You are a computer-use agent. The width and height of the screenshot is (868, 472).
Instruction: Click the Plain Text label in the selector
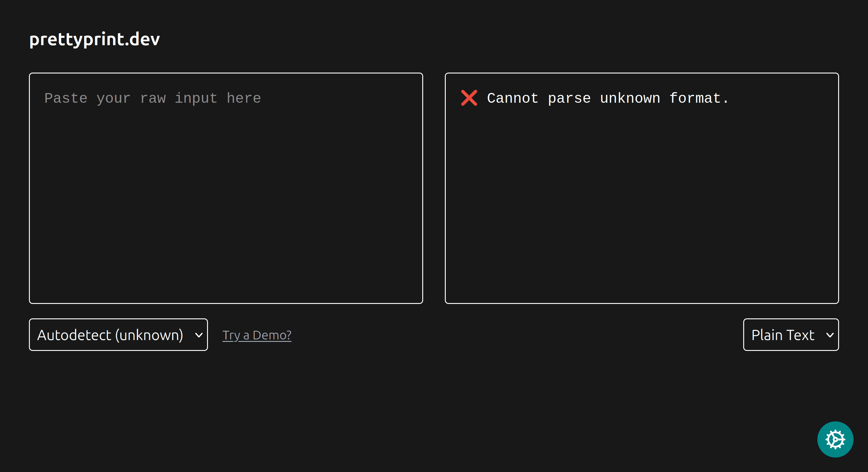click(x=783, y=335)
